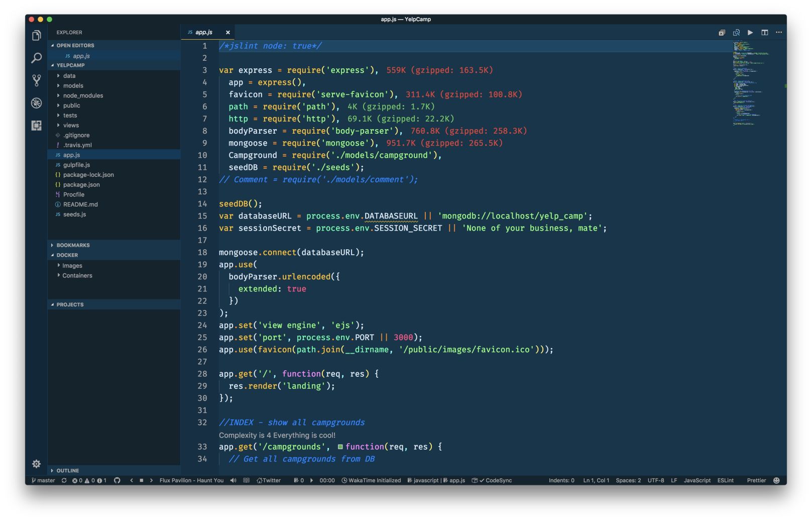
Task: Open seeds.js file
Action: coord(114,215)
